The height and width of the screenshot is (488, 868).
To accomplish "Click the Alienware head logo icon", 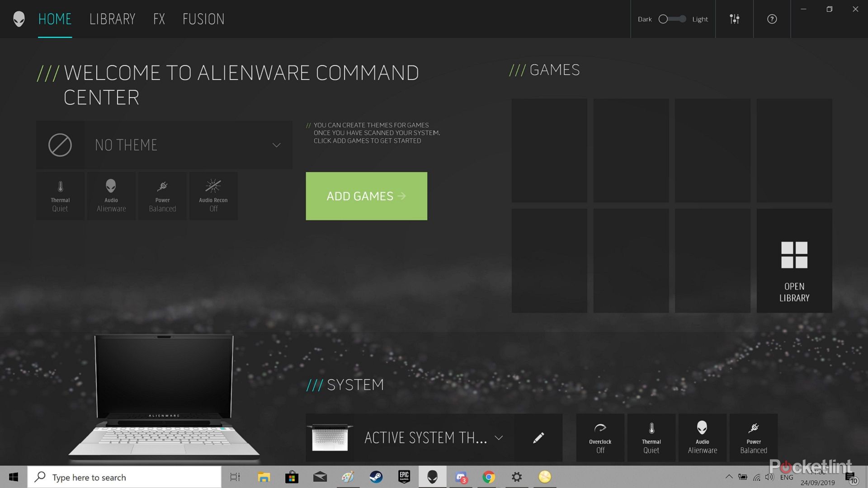I will tap(19, 19).
